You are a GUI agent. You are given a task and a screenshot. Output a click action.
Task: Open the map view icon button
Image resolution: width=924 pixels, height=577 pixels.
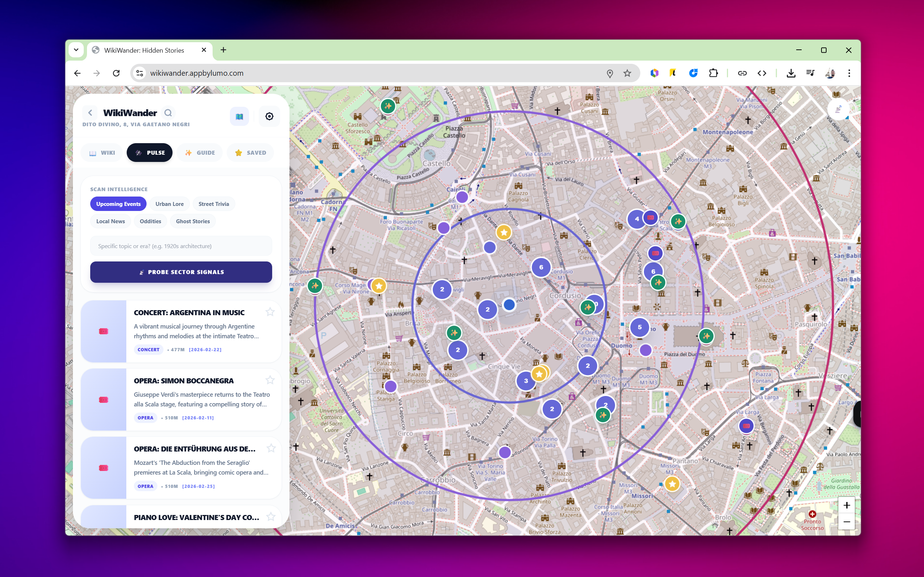239,116
